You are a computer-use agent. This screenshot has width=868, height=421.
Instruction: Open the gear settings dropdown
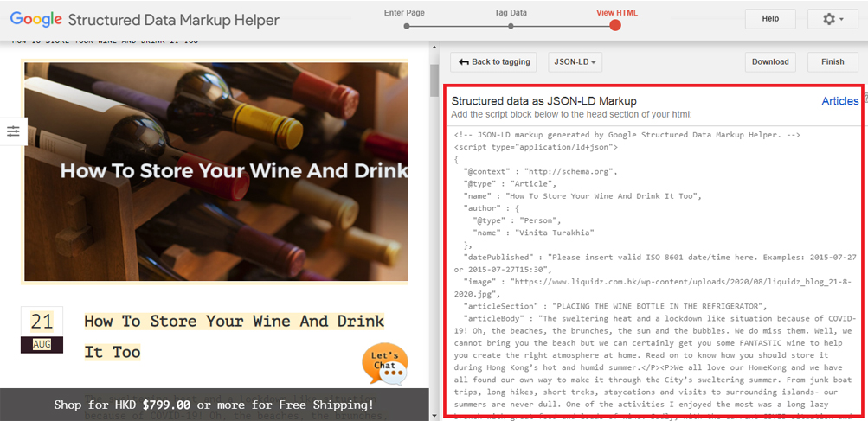pos(832,19)
